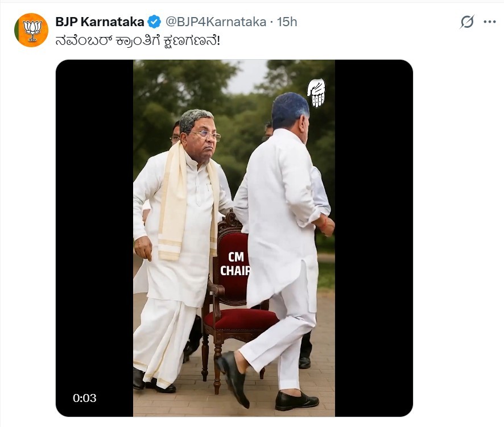Click the 0:03 video time indicator

85,398
